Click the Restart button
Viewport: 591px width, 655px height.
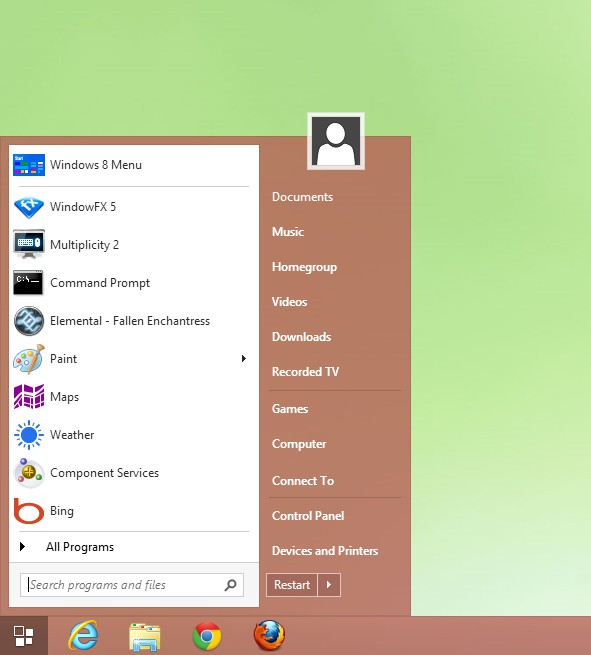(292, 585)
